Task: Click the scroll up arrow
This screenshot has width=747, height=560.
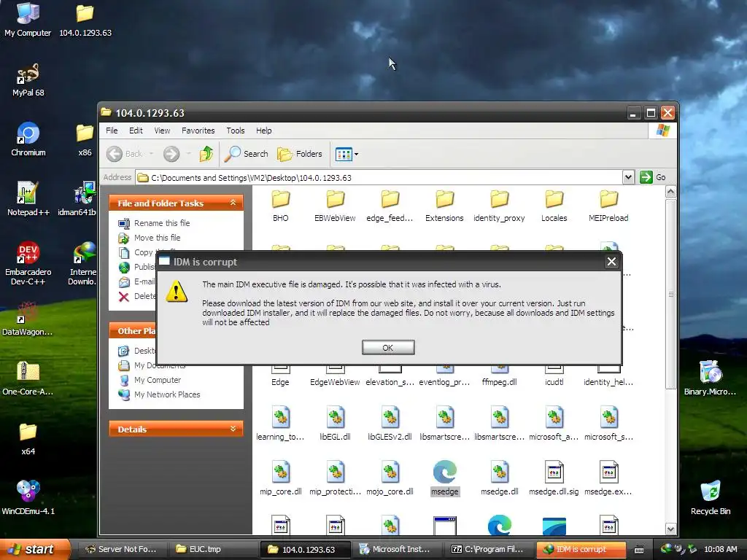Action: [x=671, y=192]
